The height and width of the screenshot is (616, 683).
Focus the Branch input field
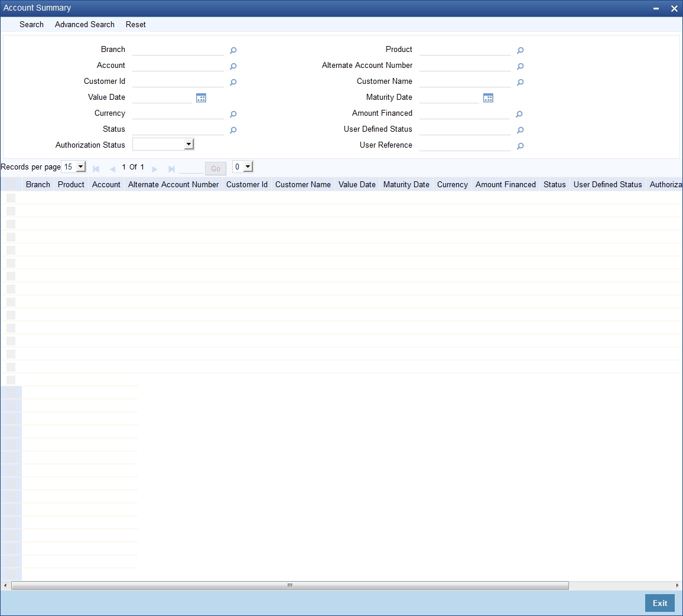[178, 50]
